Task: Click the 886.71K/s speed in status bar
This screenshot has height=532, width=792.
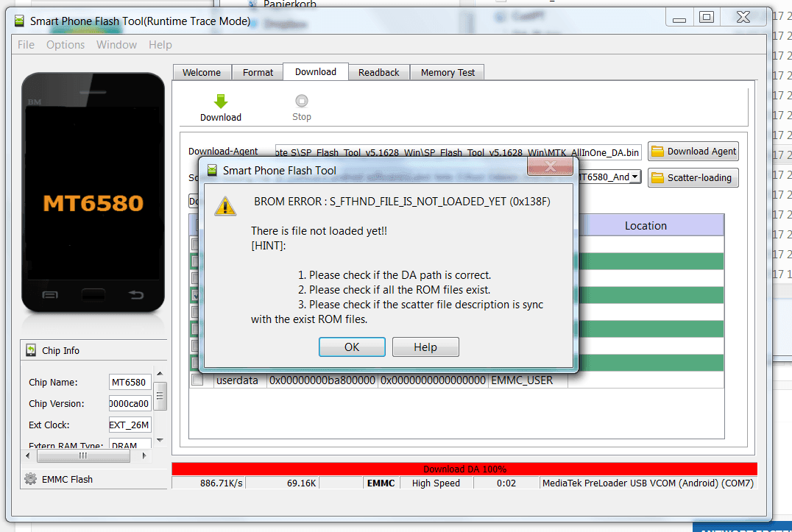Action: [222, 483]
